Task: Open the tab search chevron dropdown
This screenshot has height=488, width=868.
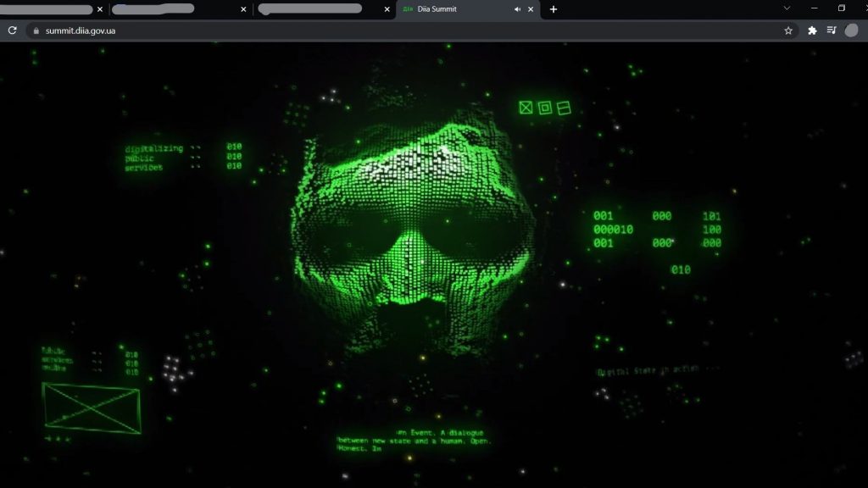Action: [x=787, y=8]
